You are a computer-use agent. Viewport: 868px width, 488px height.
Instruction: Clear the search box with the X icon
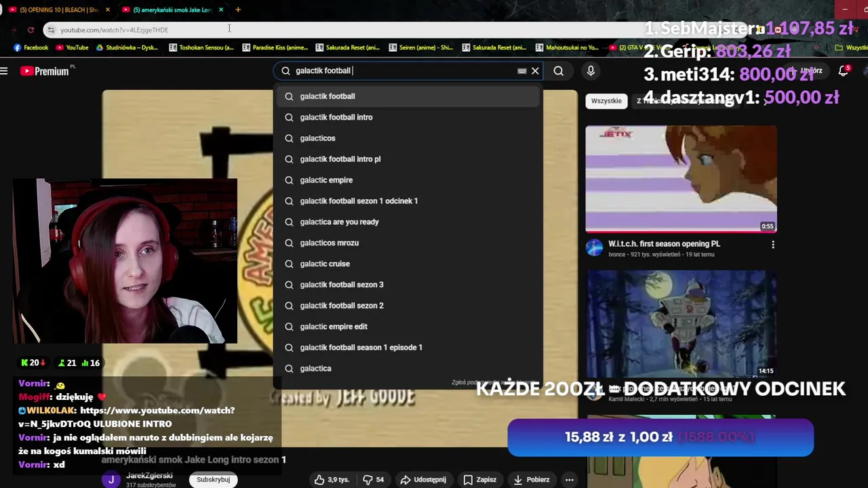535,70
